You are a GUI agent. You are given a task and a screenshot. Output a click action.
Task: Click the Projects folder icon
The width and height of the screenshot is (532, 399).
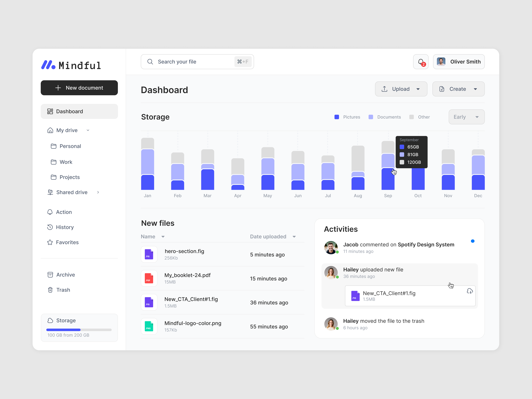click(x=54, y=177)
